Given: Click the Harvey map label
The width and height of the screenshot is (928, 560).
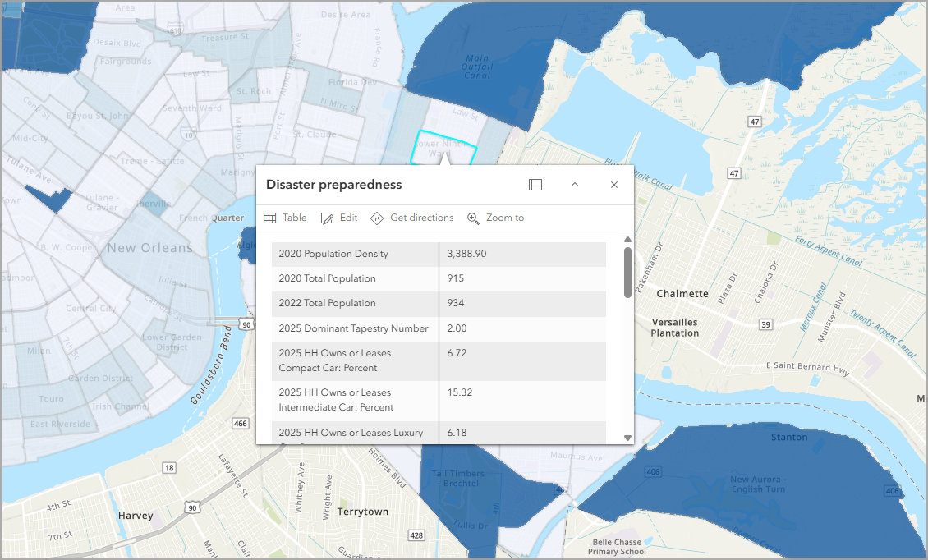Looking at the screenshot, I should click(x=136, y=516).
